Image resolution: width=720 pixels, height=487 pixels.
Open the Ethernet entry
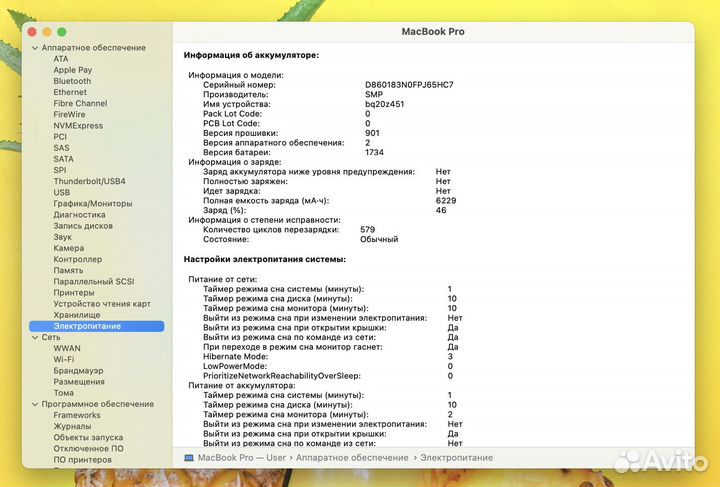tap(70, 92)
